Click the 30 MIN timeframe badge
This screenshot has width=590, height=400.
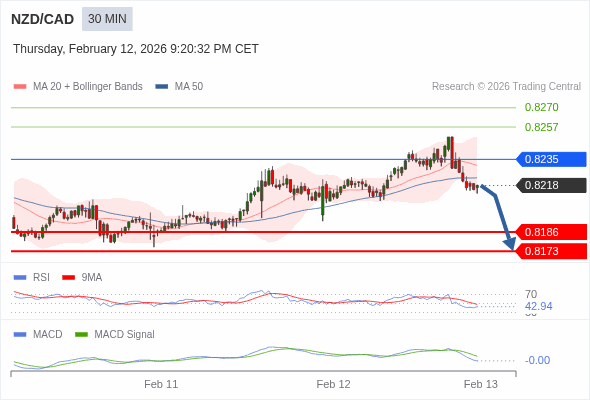pyautogui.click(x=107, y=19)
